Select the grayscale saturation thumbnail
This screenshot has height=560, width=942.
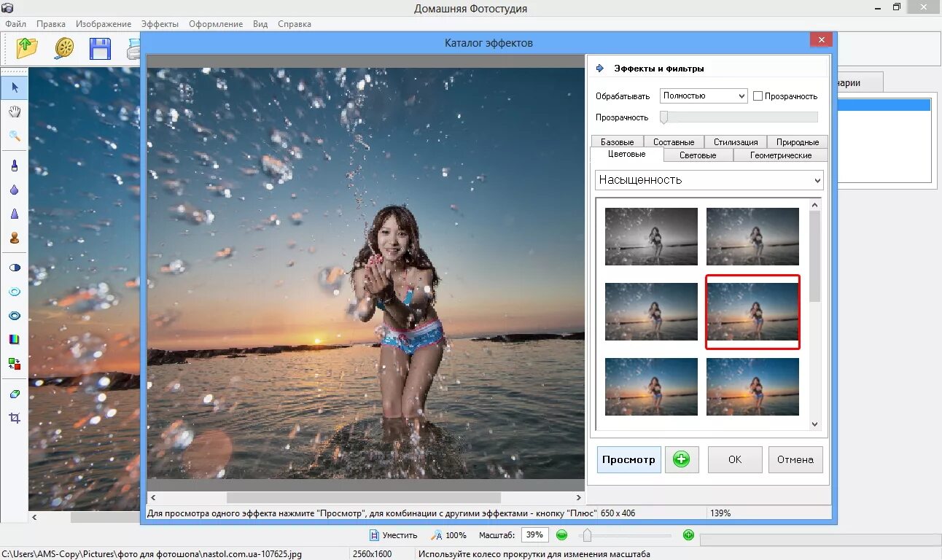point(651,236)
